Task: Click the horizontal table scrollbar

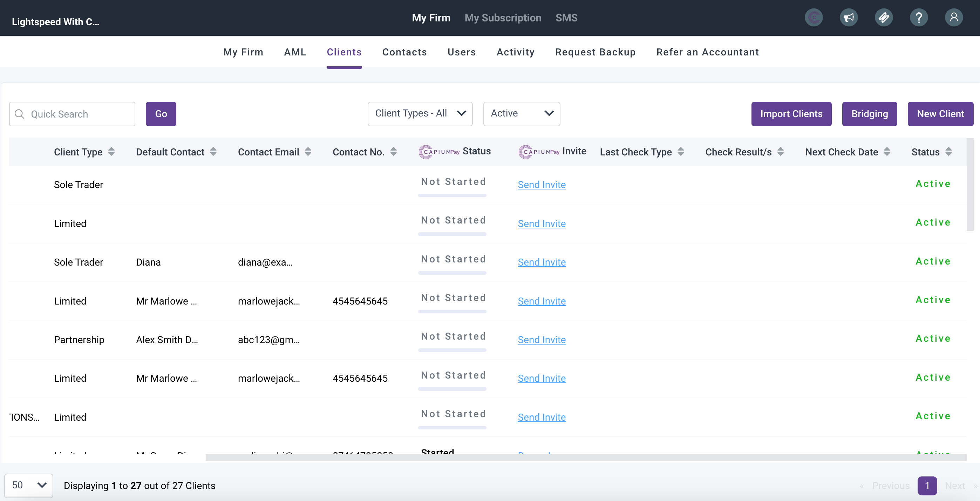Action: coord(586,457)
